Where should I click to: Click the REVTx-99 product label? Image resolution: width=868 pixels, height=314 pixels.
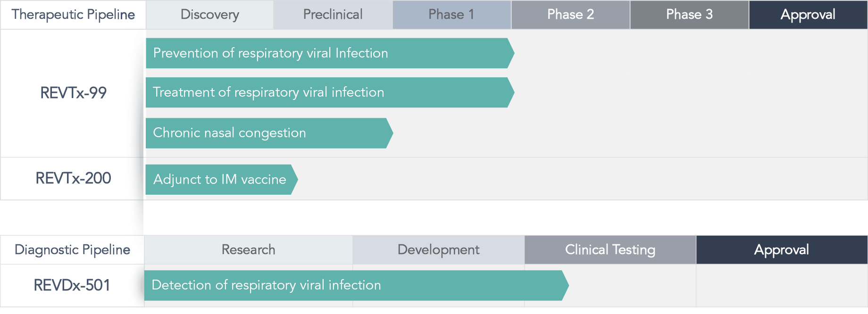(73, 93)
